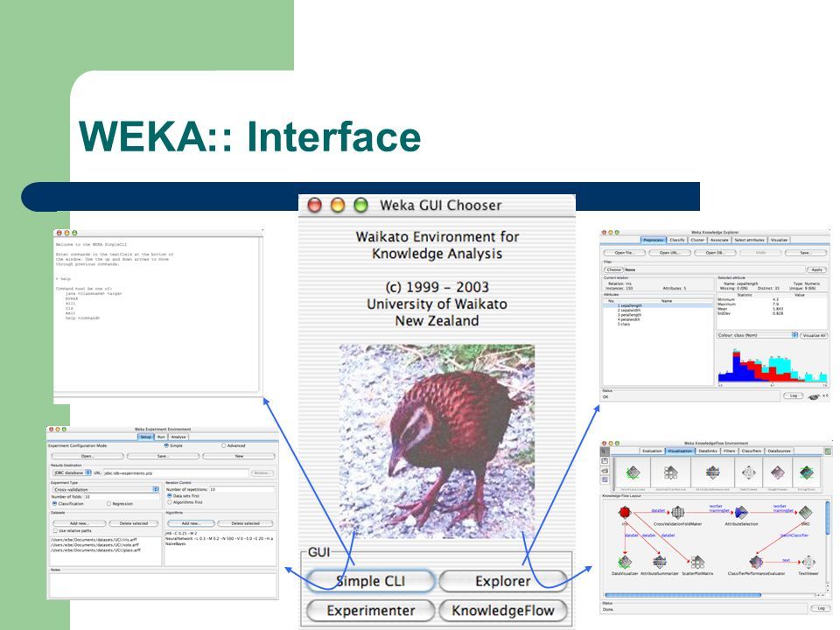Image resolution: width=840 pixels, height=630 pixels.
Task: Choose the Classification radio button
Action: click(54, 504)
